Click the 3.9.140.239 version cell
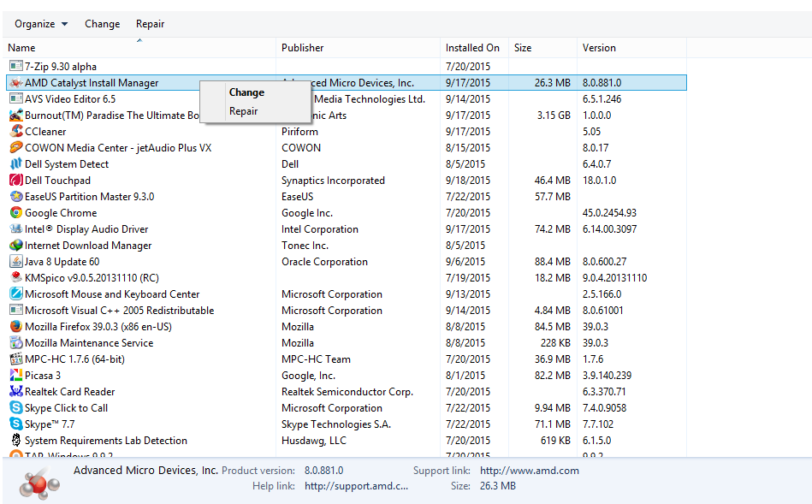The height and width of the screenshot is (504, 812). 607,376
